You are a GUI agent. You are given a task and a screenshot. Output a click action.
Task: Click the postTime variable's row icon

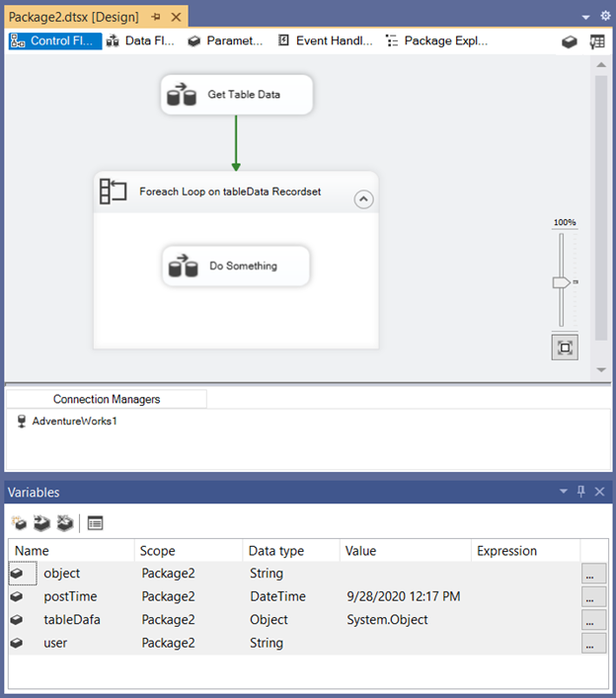click(17, 596)
